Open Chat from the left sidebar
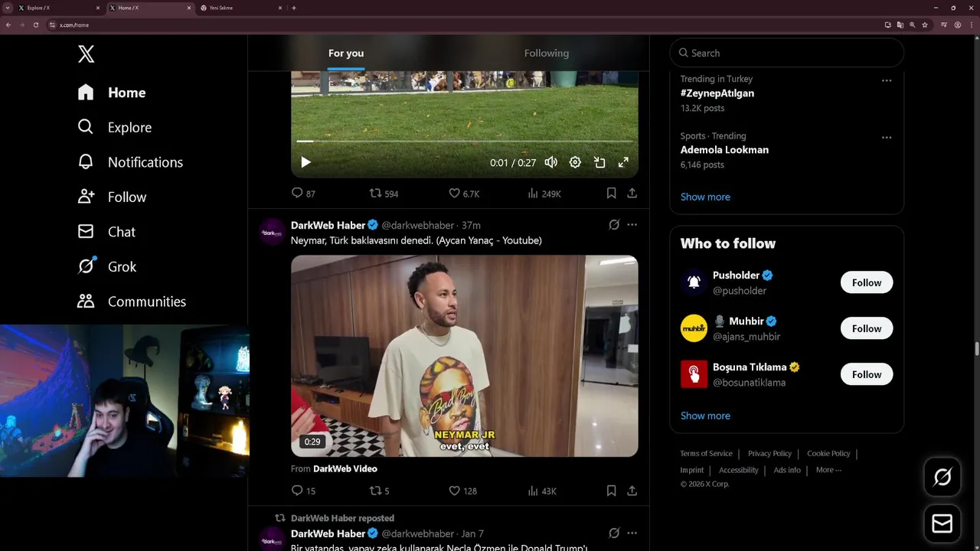Viewport: 980px width, 551px height. [106, 232]
